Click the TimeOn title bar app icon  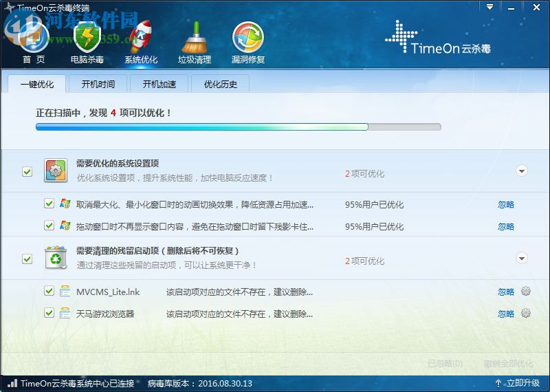[x=9, y=7]
